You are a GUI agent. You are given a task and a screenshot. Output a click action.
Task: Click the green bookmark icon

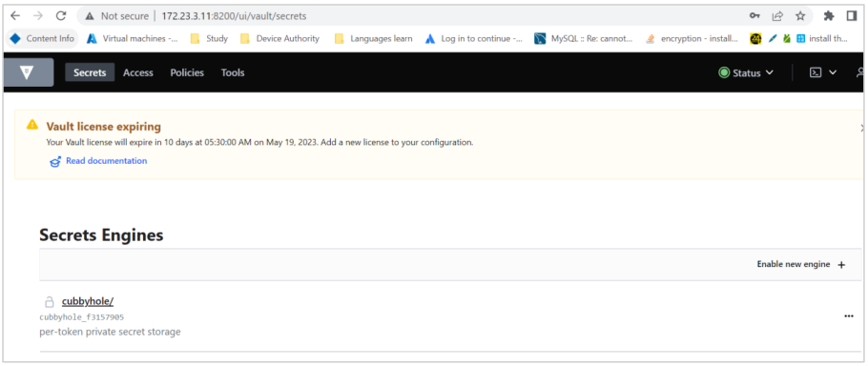[786, 39]
